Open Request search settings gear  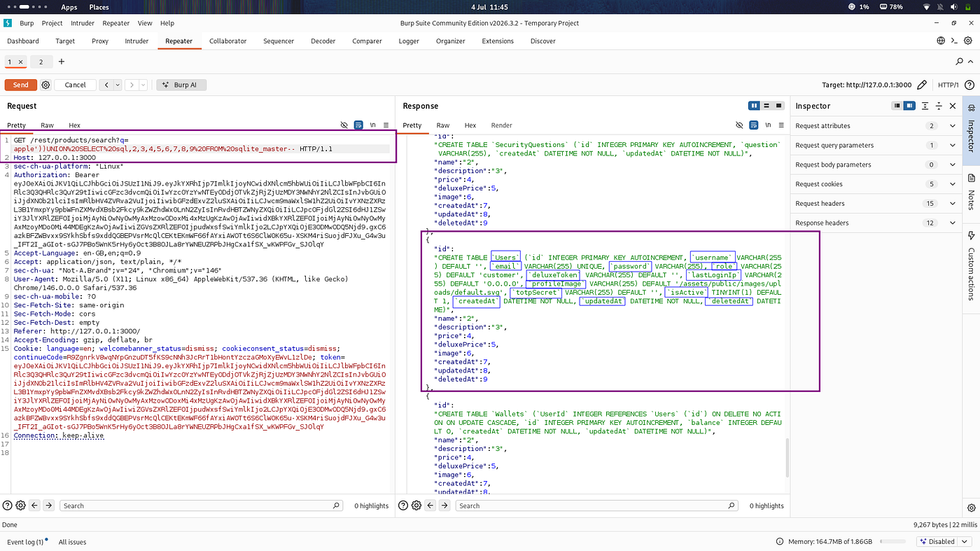(x=21, y=505)
